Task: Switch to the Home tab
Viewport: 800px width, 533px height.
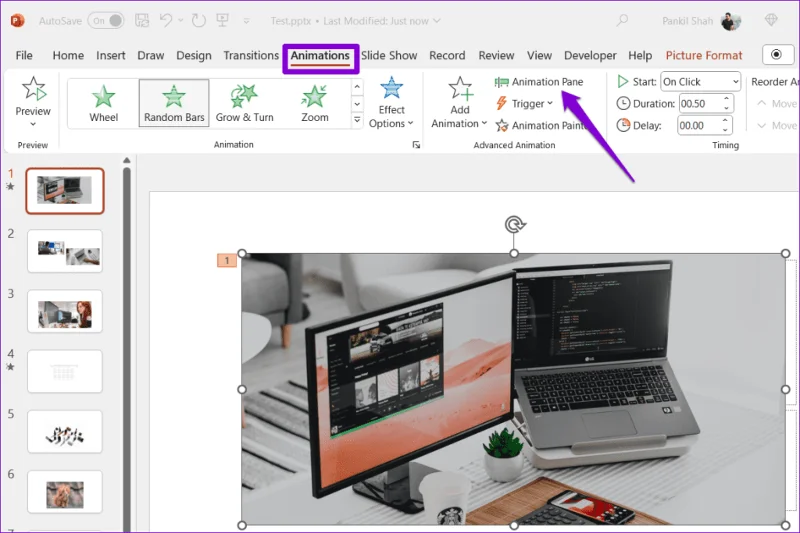Action: 68,55
